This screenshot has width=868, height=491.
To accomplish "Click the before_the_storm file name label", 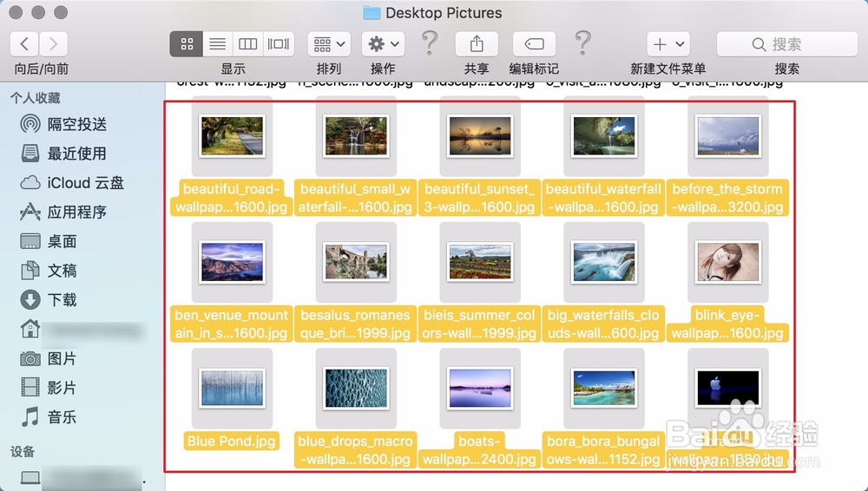I will click(x=727, y=198).
